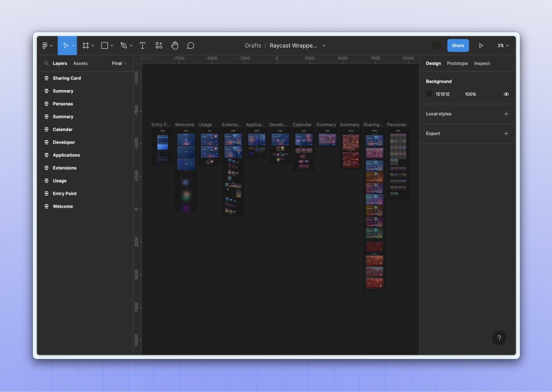Add a local style with plus icon
The image size is (552, 392).
point(506,114)
